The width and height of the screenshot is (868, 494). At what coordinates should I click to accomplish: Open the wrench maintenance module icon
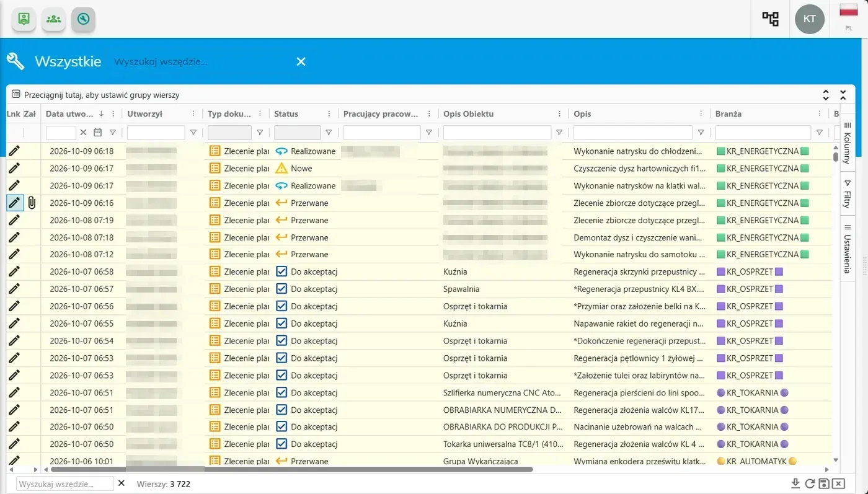pyautogui.click(x=84, y=19)
